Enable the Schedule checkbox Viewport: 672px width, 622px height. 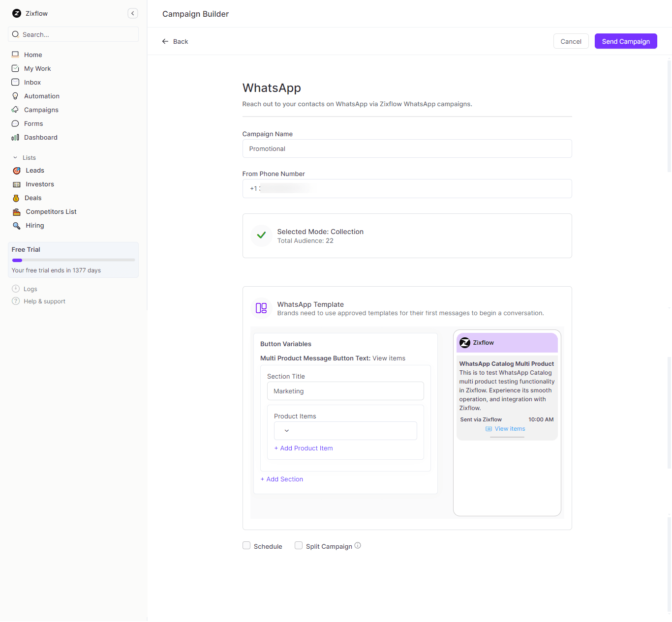tap(246, 545)
